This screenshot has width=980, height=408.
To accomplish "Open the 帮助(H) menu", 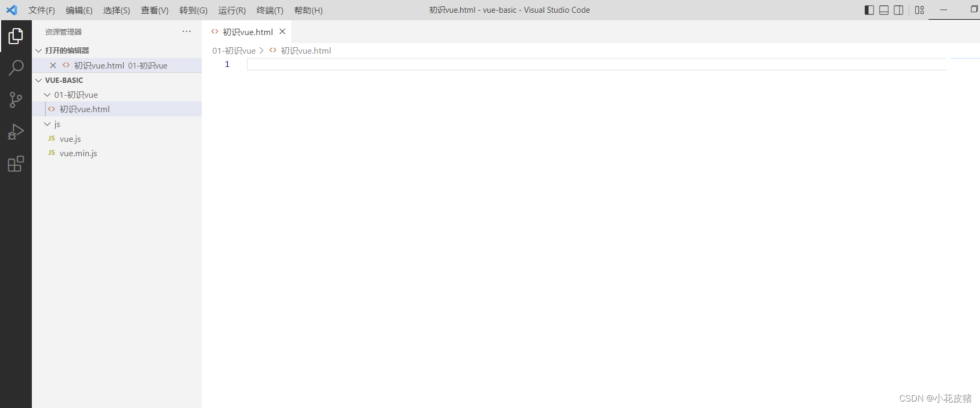I will click(308, 10).
